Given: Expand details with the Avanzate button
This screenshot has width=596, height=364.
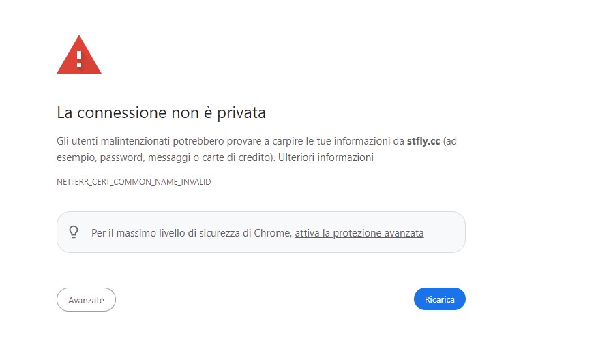Looking at the screenshot, I should point(86,299).
